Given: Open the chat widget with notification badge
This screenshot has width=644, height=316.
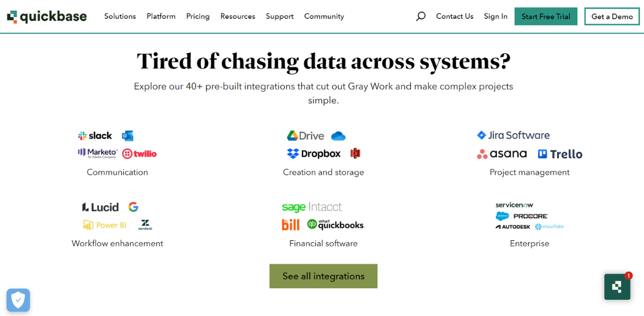Looking at the screenshot, I should pos(617,286).
